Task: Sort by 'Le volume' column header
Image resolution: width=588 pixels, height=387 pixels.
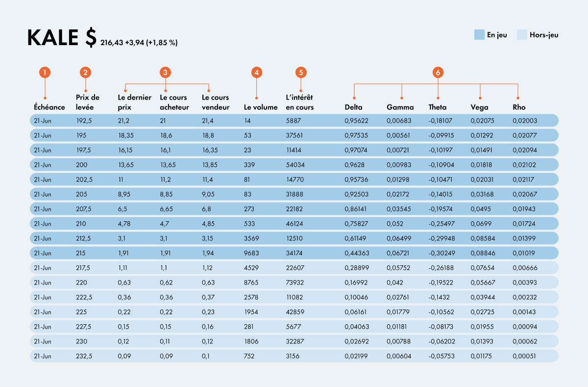Action: [x=261, y=107]
